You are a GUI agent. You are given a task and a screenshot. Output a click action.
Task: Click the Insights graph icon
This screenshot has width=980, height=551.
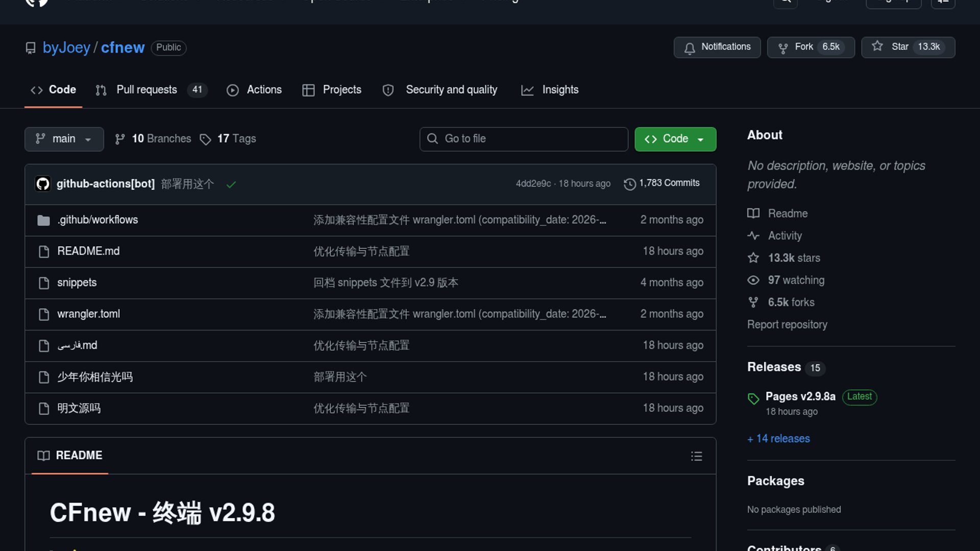pyautogui.click(x=527, y=90)
